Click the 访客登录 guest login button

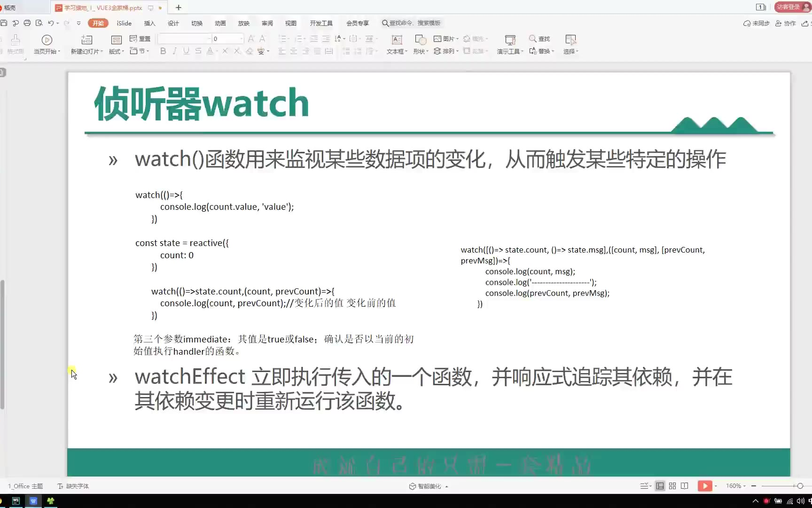coord(792,7)
